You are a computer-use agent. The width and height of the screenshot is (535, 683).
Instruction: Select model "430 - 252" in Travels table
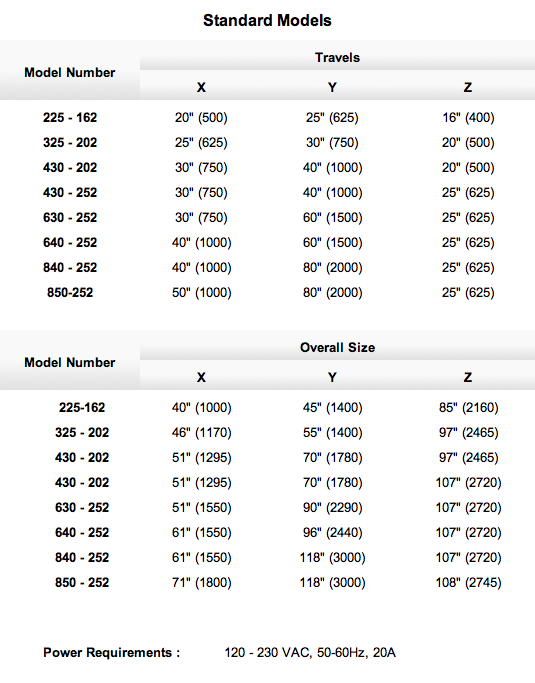click(70, 193)
